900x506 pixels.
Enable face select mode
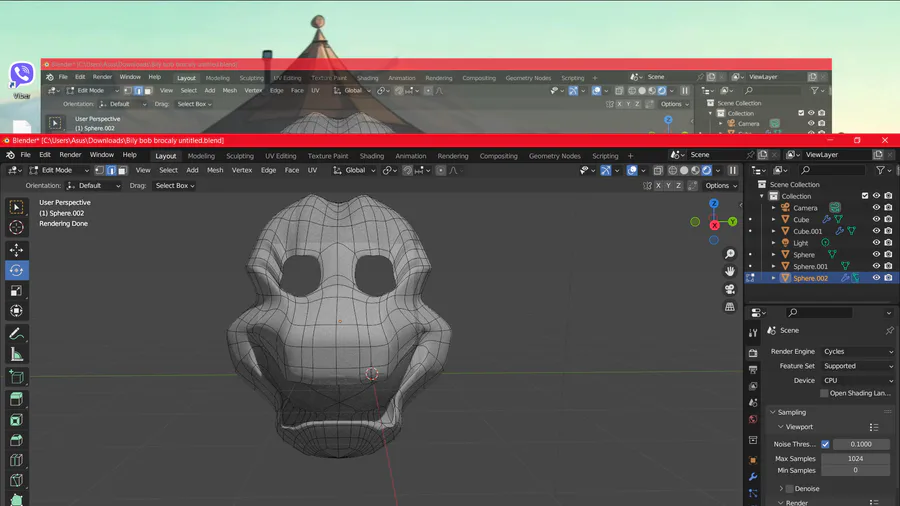coord(122,170)
